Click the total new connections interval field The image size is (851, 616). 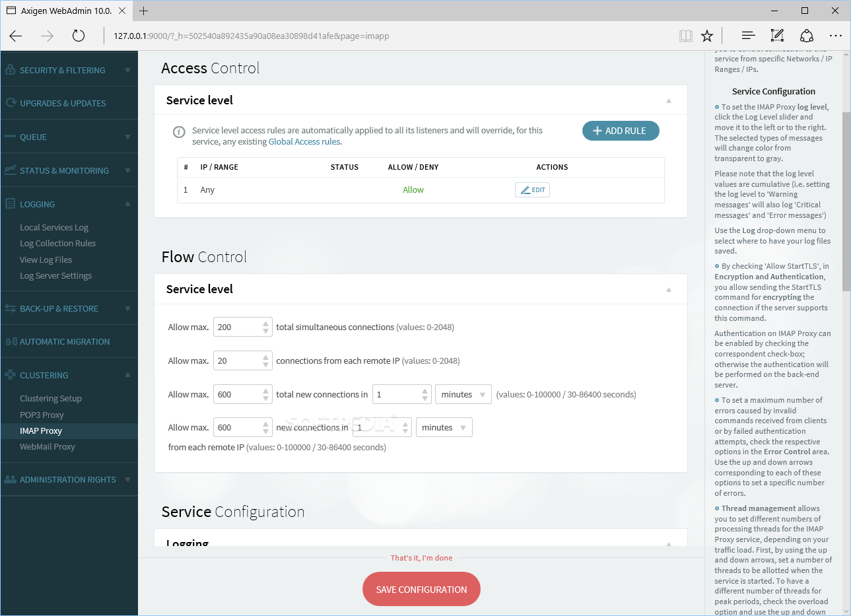(x=401, y=394)
